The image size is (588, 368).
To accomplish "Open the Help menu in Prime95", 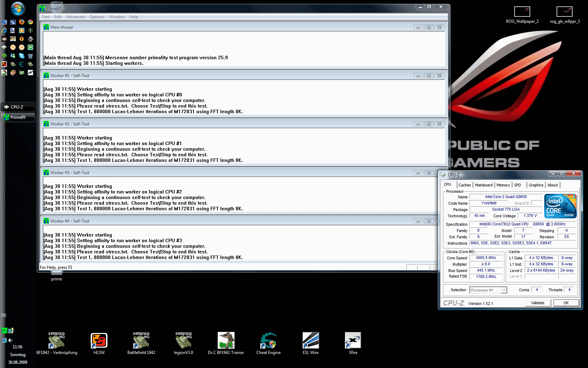I will click(x=134, y=17).
